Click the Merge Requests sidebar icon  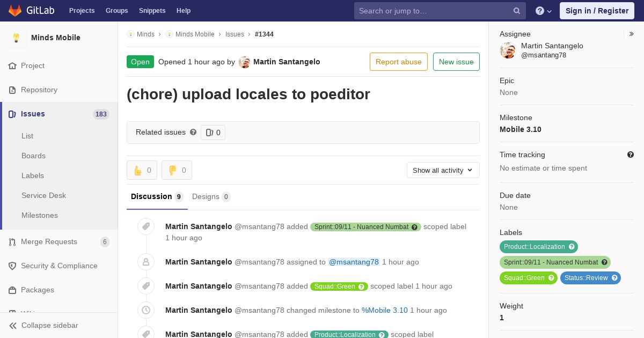coord(12,242)
